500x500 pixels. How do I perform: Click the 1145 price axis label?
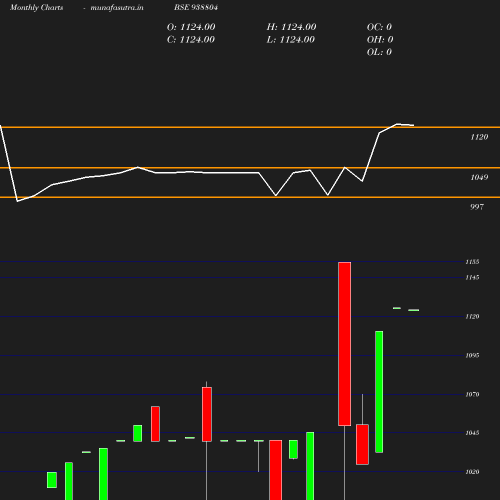pyautogui.click(x=473, y=277)
